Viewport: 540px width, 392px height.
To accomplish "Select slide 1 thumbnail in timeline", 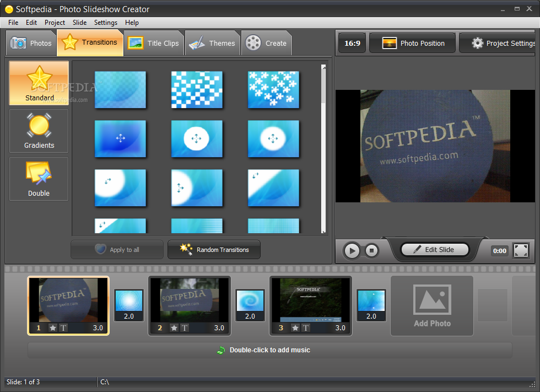I will click(x=68, y=305).
